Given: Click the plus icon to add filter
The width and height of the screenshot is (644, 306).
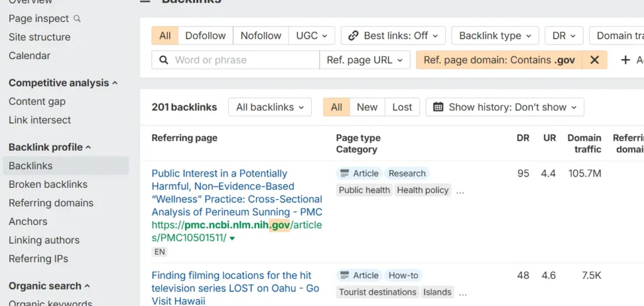Looking at the screenshot, I should (x=625, y=60).
